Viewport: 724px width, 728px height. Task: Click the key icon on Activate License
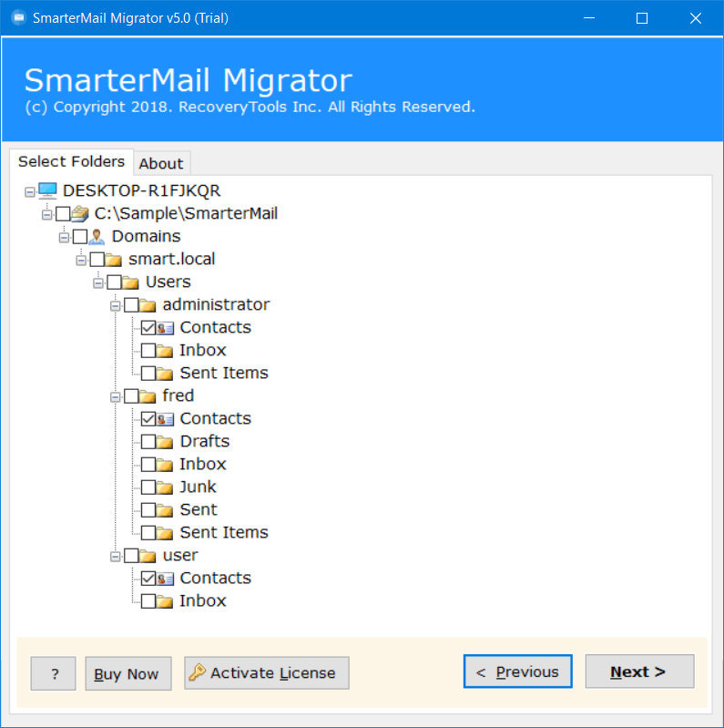click(x=197, y=673)
